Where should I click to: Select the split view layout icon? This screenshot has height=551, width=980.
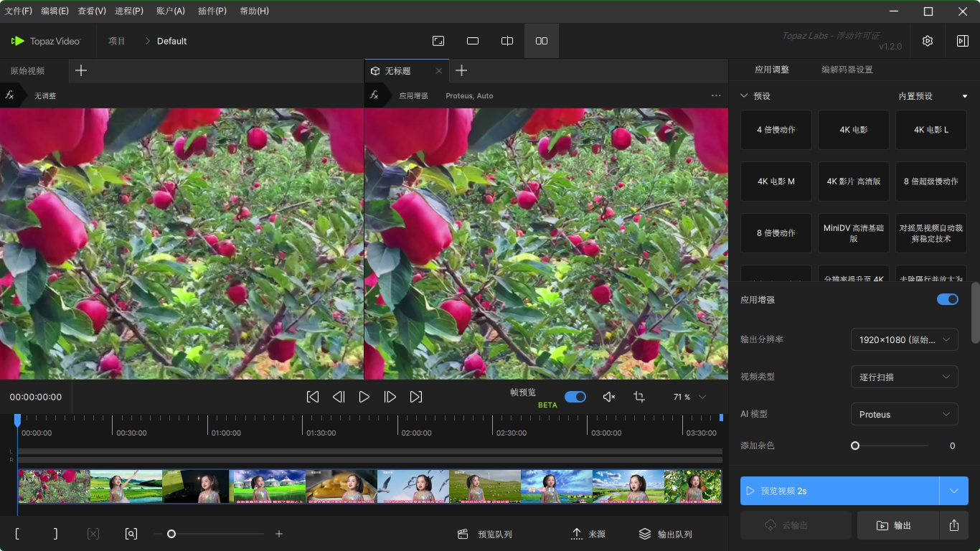pyautogui.click(x=507, y=41)
